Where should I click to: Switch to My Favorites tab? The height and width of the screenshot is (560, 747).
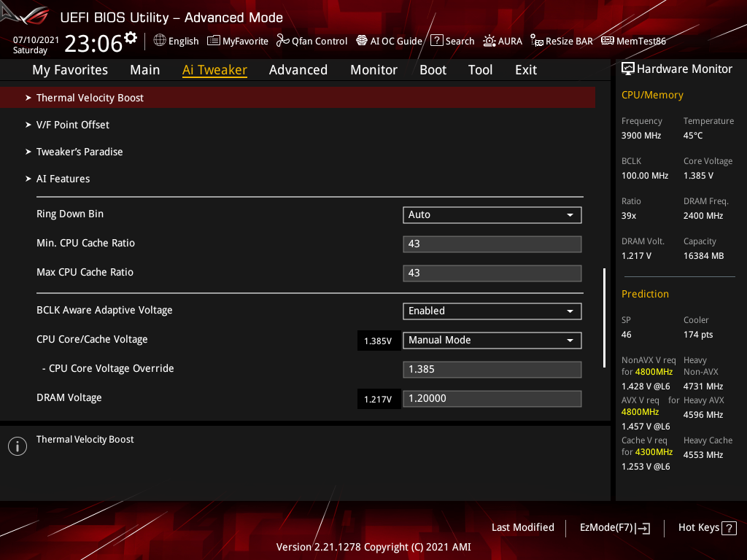pyautogui.click(x=70, y=70)
